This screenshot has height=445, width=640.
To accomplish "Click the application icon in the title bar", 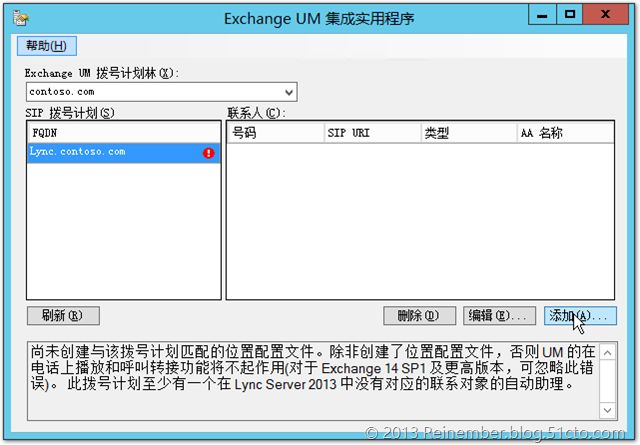I will [x=20, y=18].
